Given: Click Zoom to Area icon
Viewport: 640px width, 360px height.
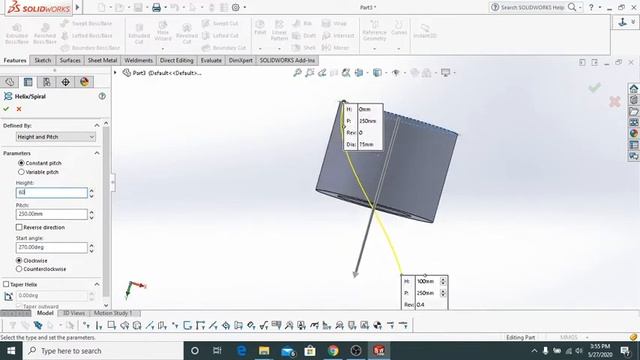Looking at the screenshot, I should click(x=310, y=73).
